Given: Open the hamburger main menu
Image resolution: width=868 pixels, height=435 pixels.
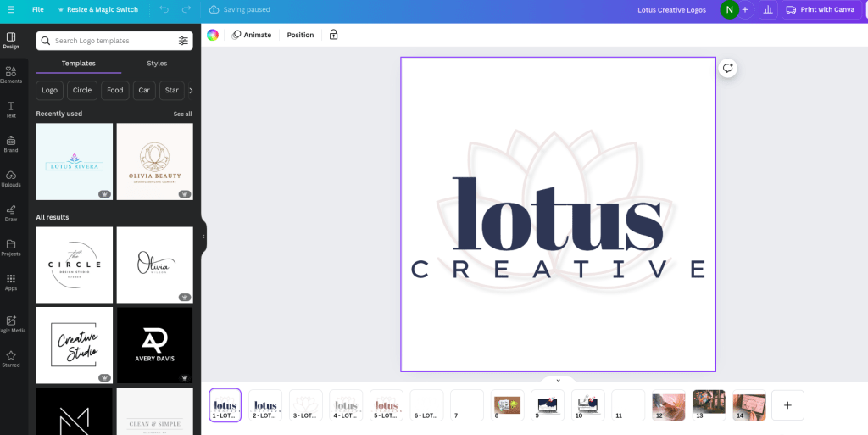Looking at the screenshot, I should pyautogui.click(x=11, y=9).
